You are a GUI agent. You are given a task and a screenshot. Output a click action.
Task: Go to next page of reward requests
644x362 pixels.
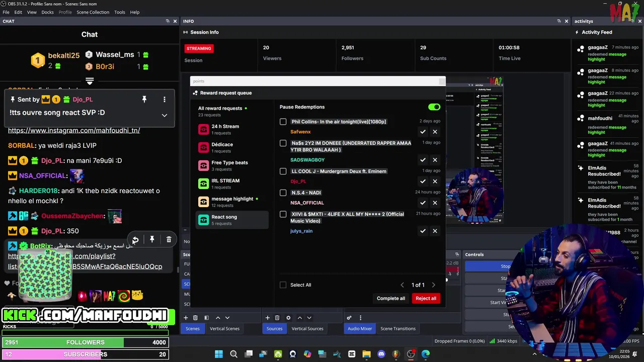click(x=434, y=285)
